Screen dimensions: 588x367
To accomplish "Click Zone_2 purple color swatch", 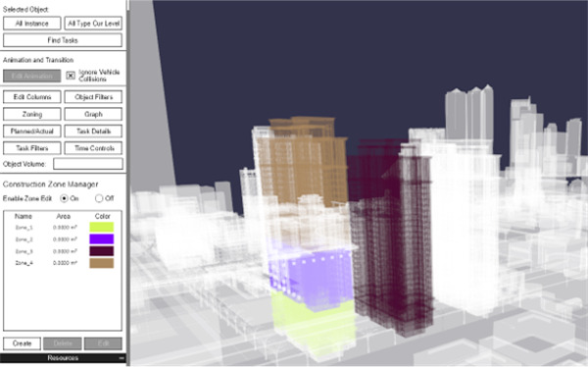I will coord(102,238).
